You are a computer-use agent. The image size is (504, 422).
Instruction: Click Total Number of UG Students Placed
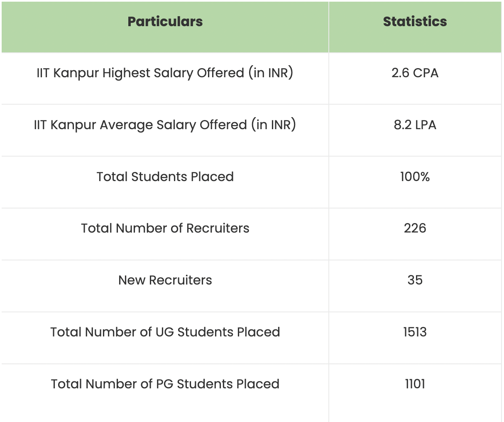[165, 332]
